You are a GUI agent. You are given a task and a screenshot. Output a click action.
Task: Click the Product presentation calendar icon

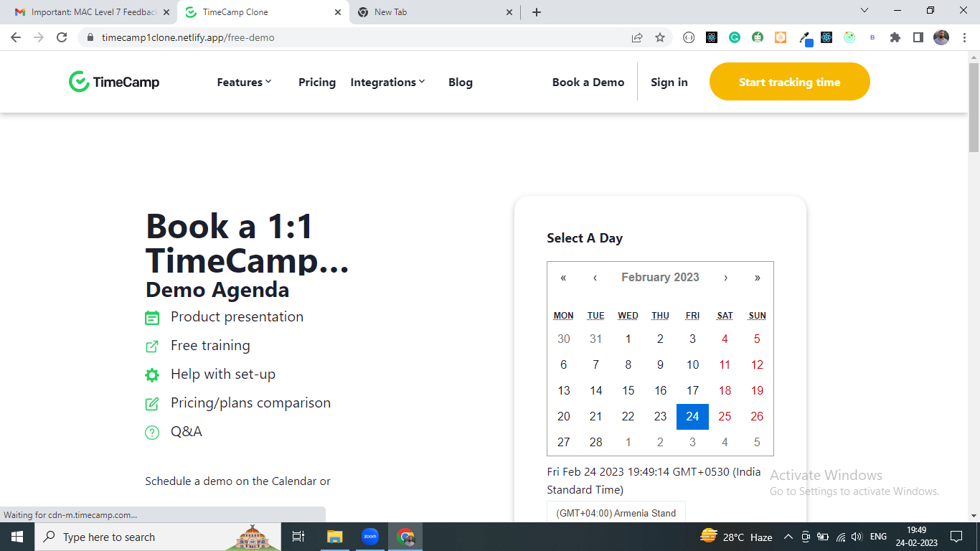(152, 316)
